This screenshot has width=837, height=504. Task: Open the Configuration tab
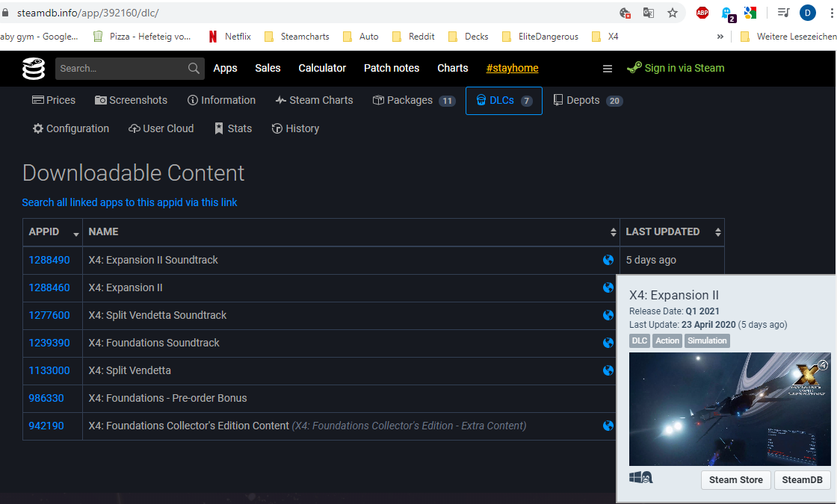point(70,128)
